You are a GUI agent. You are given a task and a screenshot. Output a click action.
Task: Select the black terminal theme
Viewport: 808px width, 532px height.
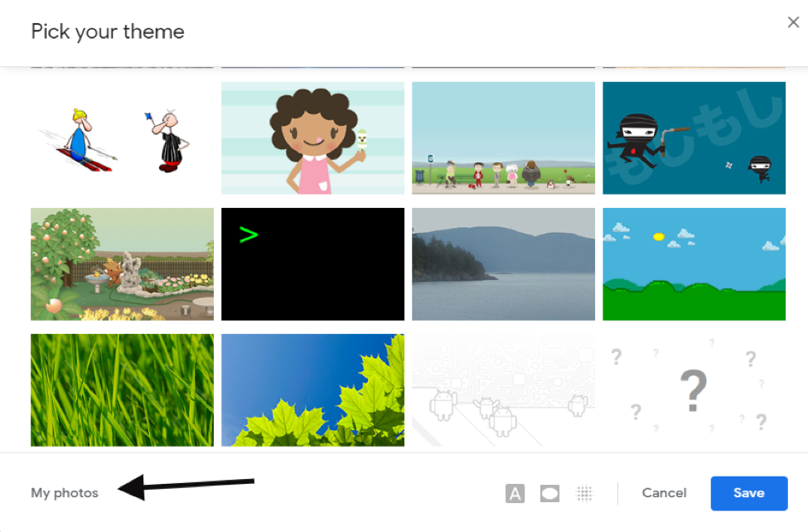pyautogui.click(x=312, y=264)
